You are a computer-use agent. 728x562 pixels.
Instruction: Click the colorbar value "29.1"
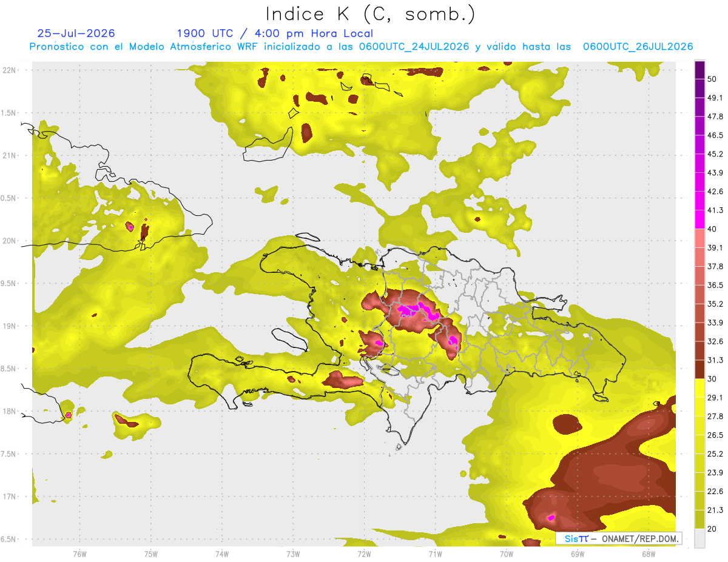(x=716, y=397)
